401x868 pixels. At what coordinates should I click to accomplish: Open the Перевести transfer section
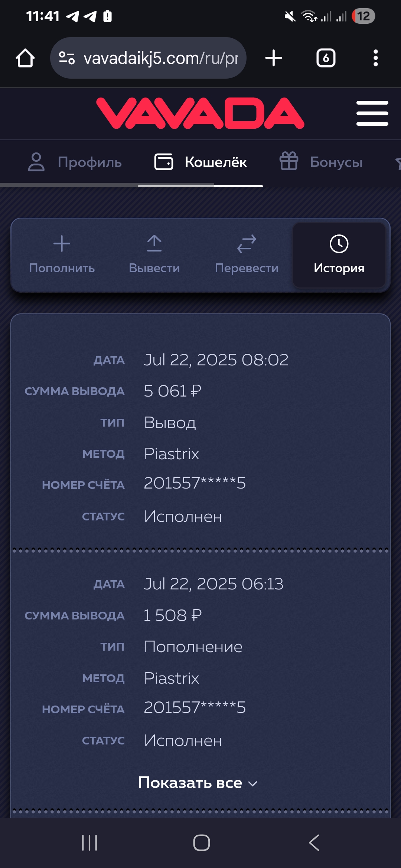pos(247,255)
